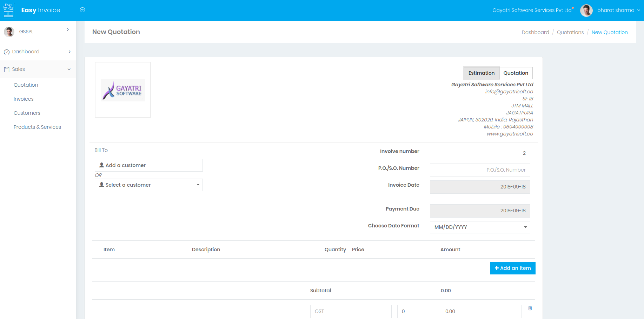644x319 pixels.
Task: Switch to Estimation mode
Action: (x=481, y=73)
